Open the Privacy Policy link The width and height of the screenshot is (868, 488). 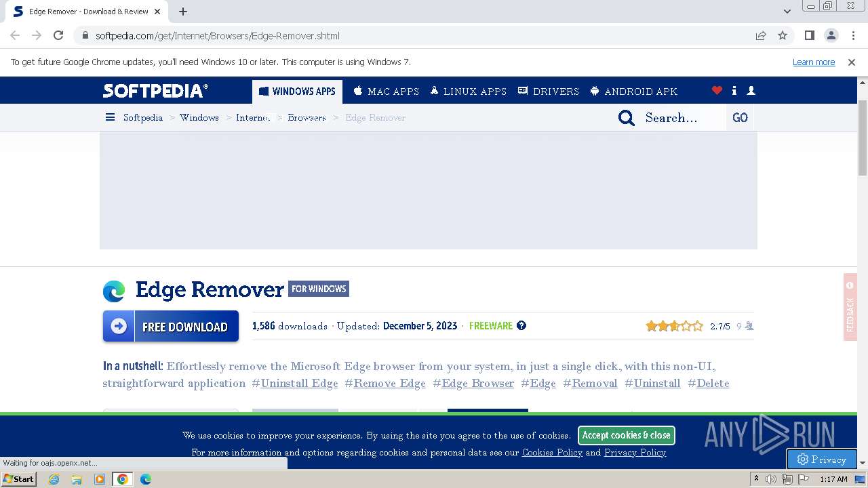(x=635, y=452)
